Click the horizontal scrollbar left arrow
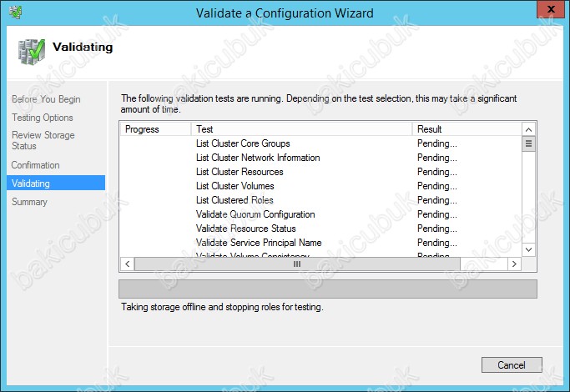Screen dimensions: 570x392 coord(127,264)
